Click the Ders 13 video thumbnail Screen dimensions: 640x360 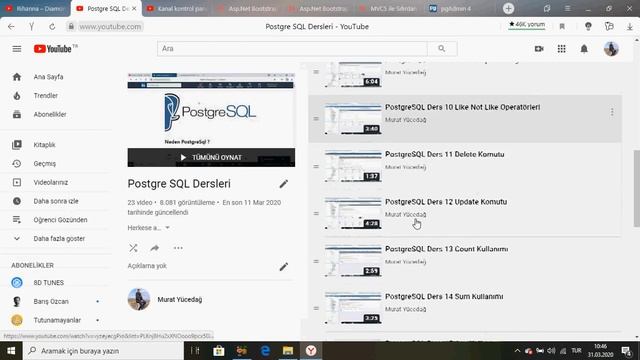pos(353,261)
